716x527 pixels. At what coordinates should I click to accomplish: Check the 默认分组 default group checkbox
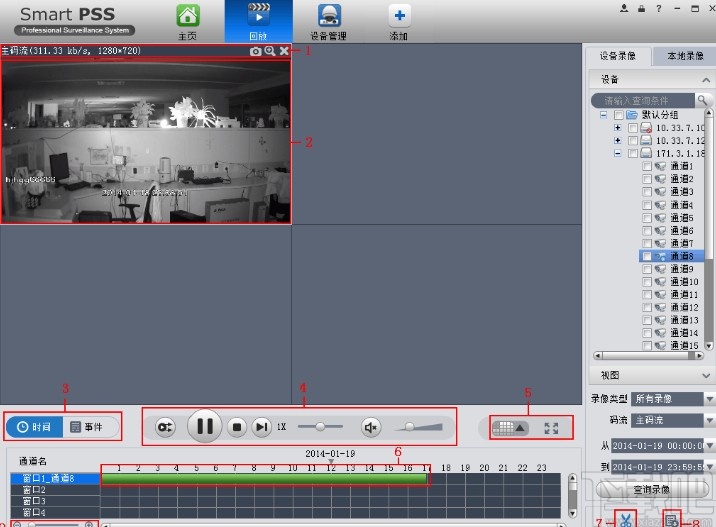(x=618, y=115)
